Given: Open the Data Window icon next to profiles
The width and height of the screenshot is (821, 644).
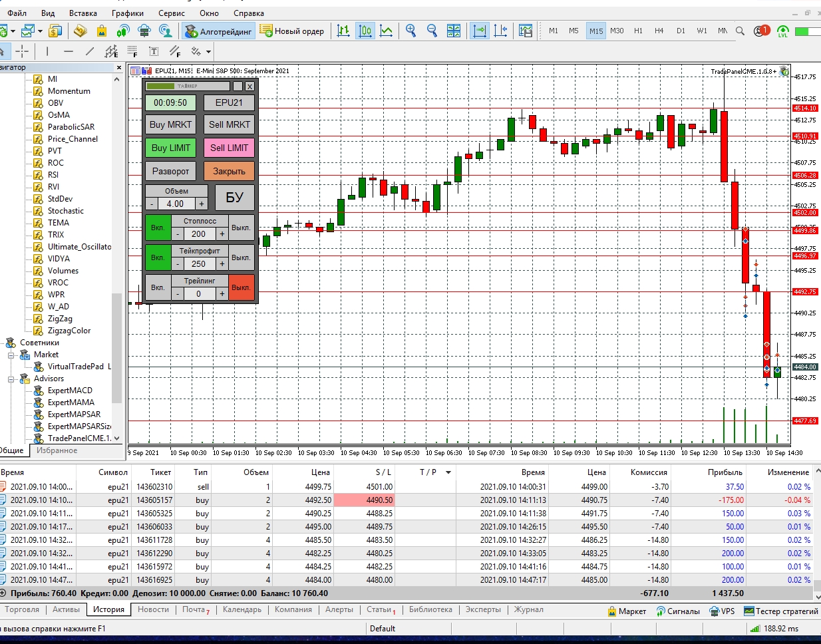Looking at the screenshot, I should pos(56,31).
